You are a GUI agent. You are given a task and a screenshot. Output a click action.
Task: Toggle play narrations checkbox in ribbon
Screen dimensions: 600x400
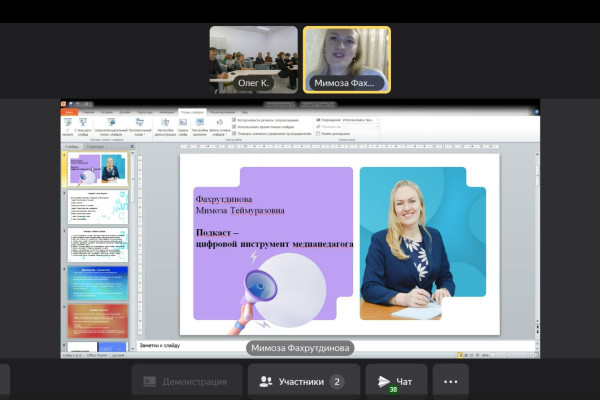tap(234, 119)
